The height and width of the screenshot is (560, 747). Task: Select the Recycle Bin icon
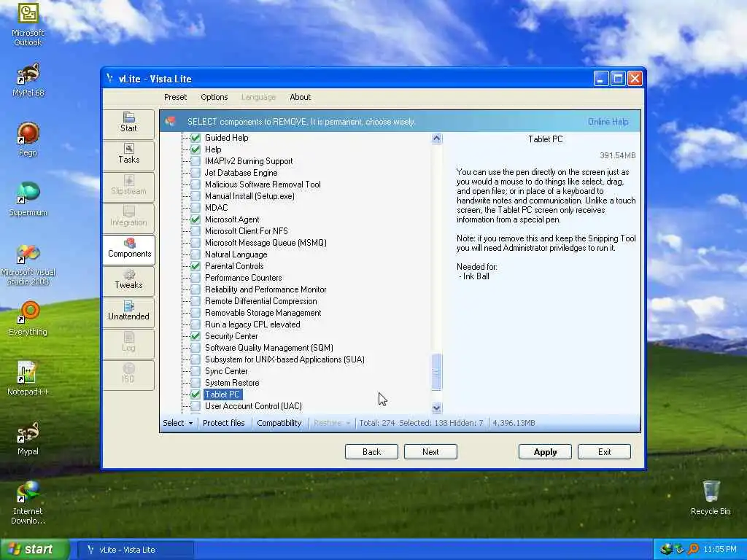tap(711, 497)
